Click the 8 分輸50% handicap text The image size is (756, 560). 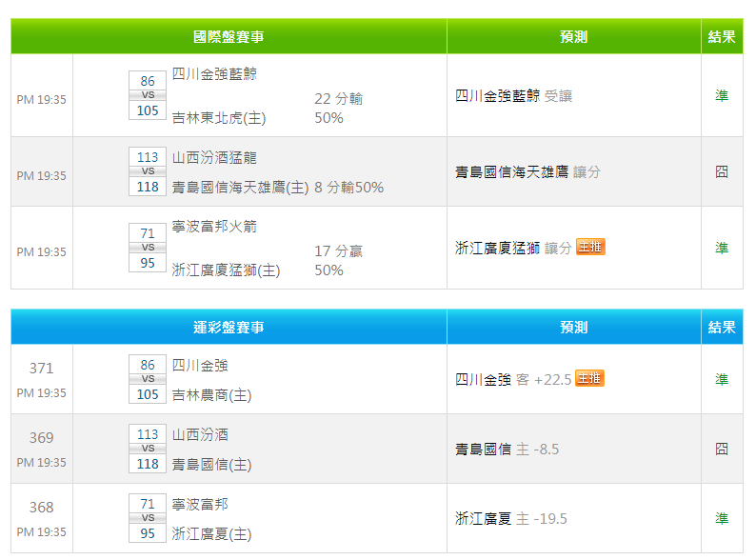tap(349, 188)
